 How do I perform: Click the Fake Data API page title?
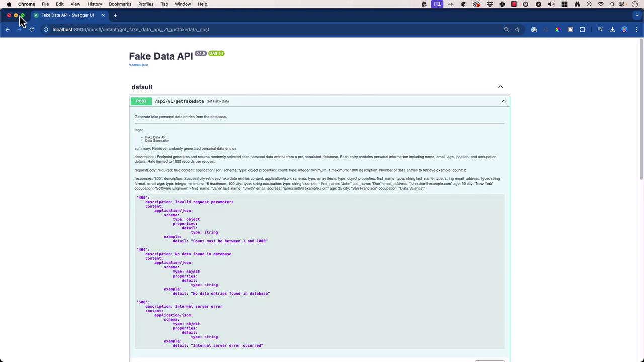tap(161, 56)
